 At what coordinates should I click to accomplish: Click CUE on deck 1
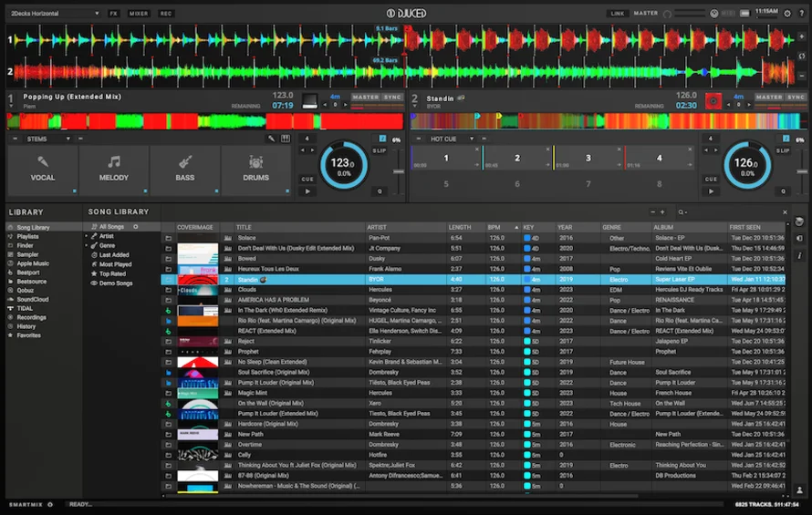(307, 179)
